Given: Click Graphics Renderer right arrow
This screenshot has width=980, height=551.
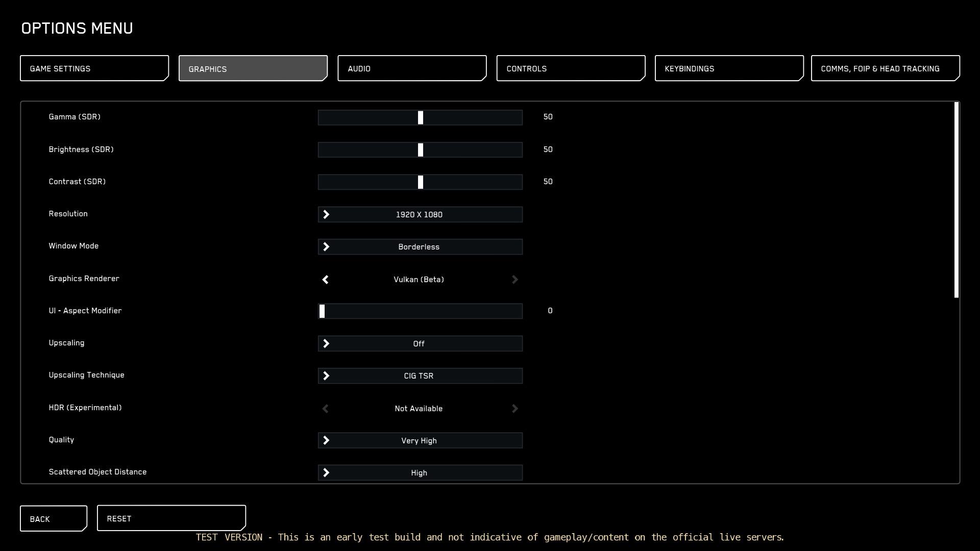Looking at the screenshot, I should tap(514, 280).
